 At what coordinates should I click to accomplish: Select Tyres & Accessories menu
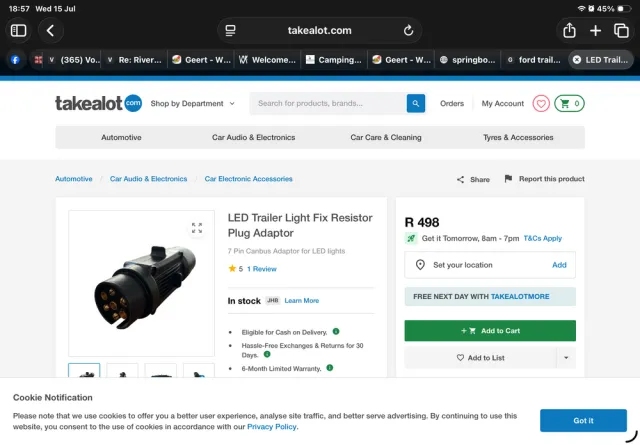pos(518,138)
